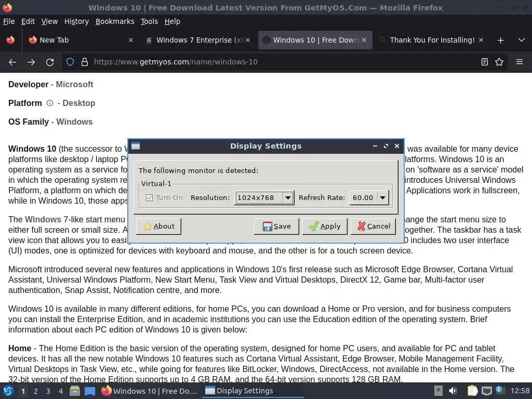The width and height of the screenshot is (532, 399).
Task: Open the View menu
Action: point(49,21)
